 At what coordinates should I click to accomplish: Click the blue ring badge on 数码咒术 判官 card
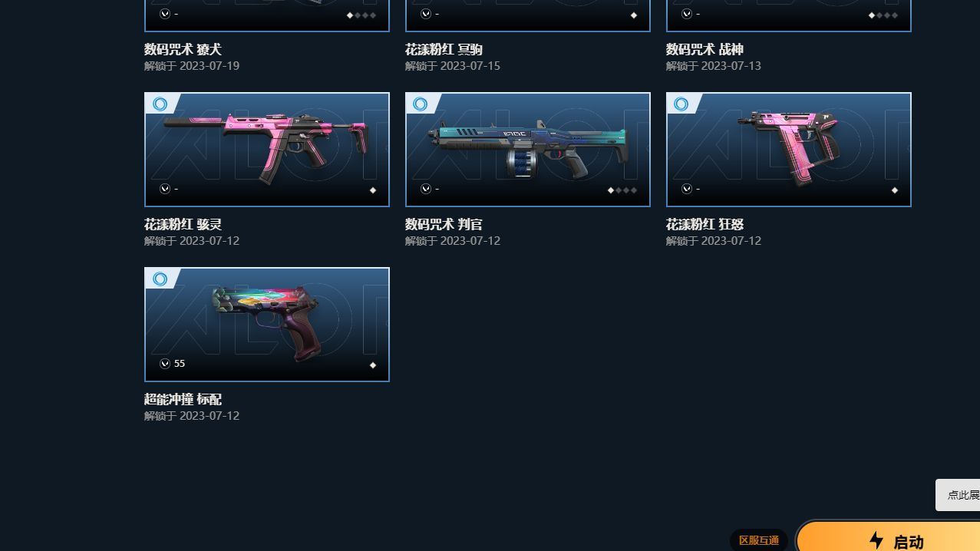point(421,104)
